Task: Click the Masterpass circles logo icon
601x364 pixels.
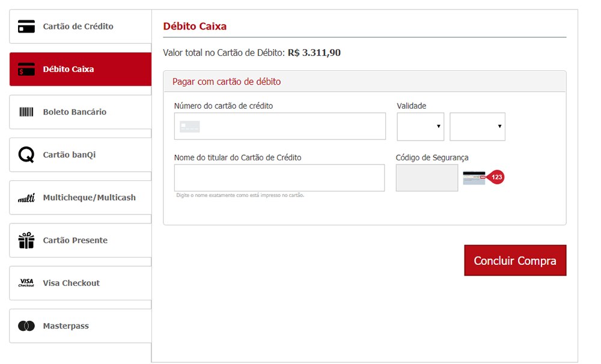Action: [x=26, y=326]
